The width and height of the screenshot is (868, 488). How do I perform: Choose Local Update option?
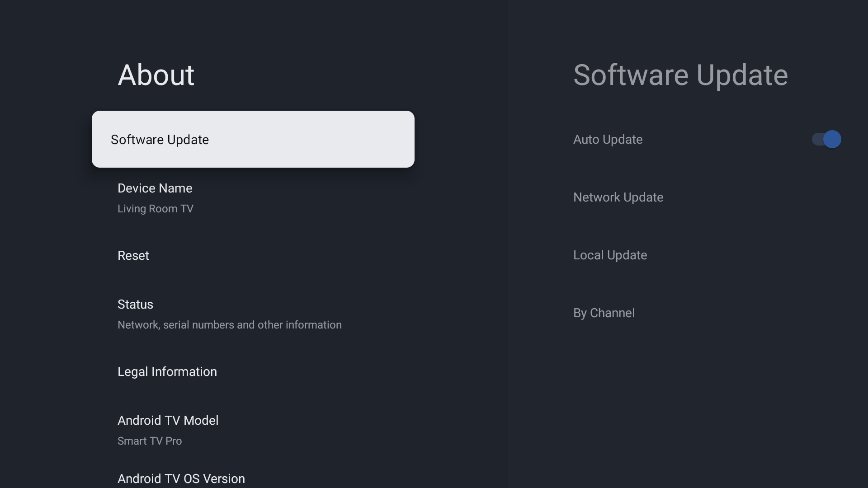click(x=610, y=255)
